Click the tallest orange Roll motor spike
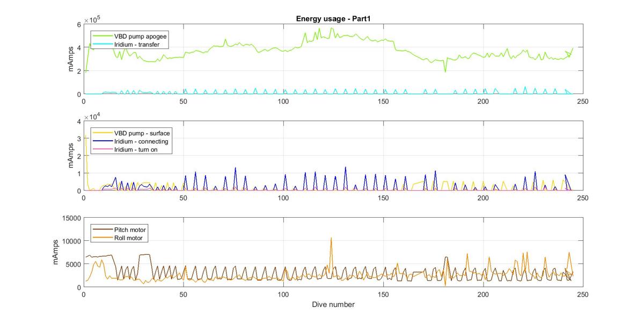Viewport: 644px width, 323px height. click(331, 238)
